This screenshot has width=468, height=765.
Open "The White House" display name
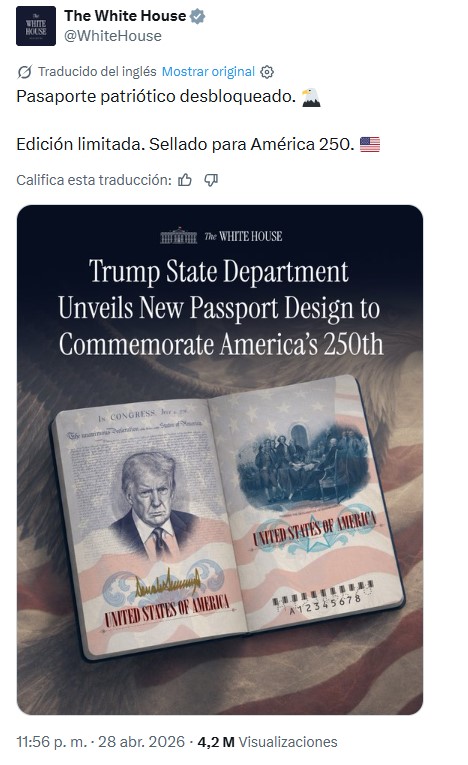(125, 16)
